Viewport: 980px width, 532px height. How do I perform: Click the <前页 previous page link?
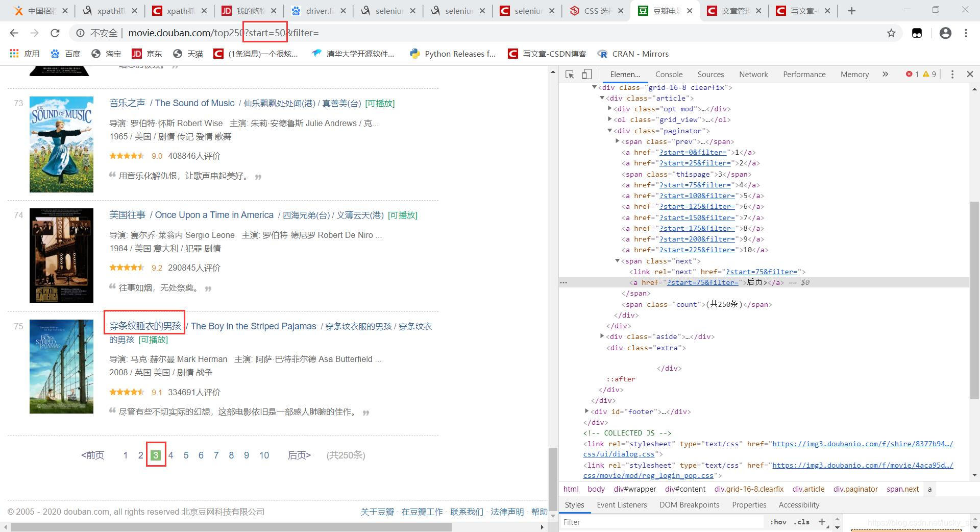coord(92,455)
